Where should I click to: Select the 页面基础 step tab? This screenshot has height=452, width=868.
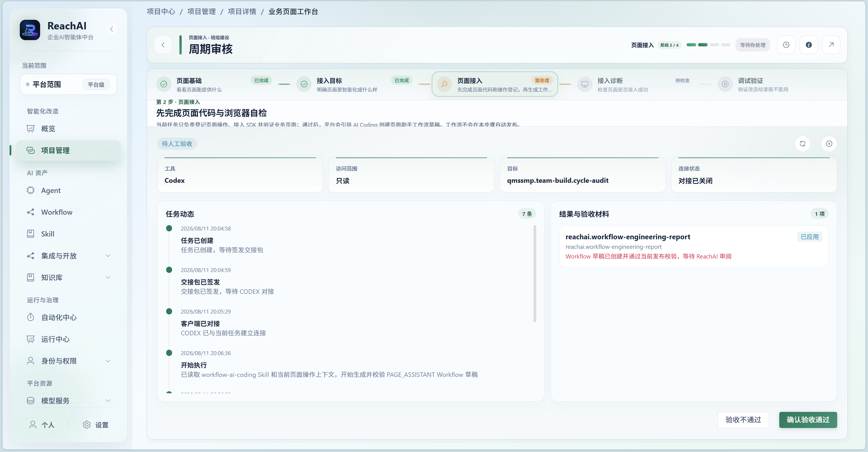click(x=214, y=84)
